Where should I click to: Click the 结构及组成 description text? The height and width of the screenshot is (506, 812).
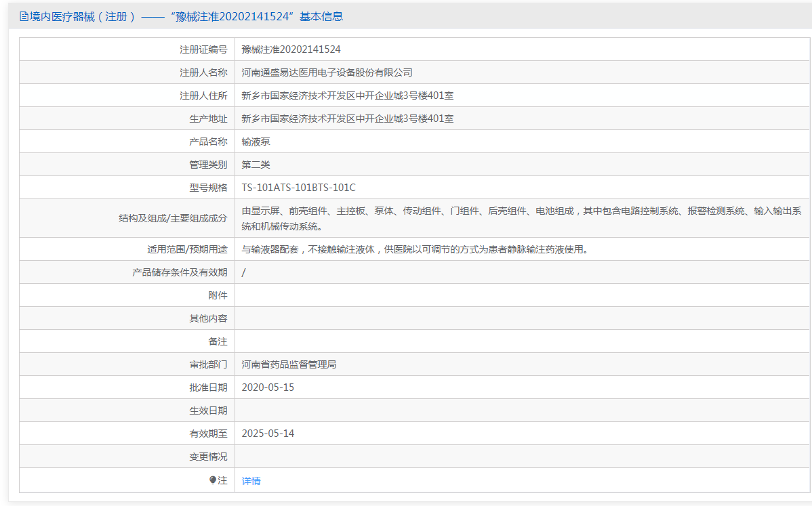521,218
